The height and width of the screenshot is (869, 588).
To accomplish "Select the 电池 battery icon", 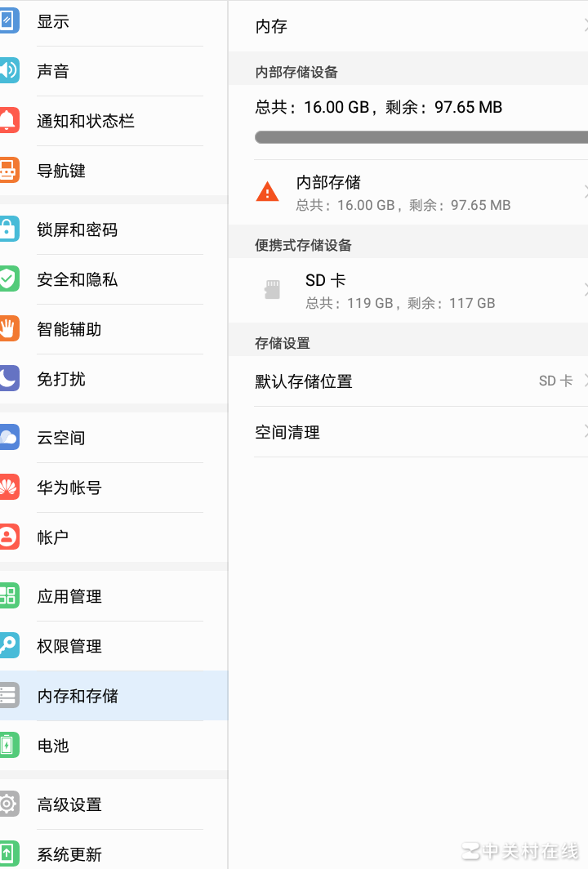I will [8, 746].
